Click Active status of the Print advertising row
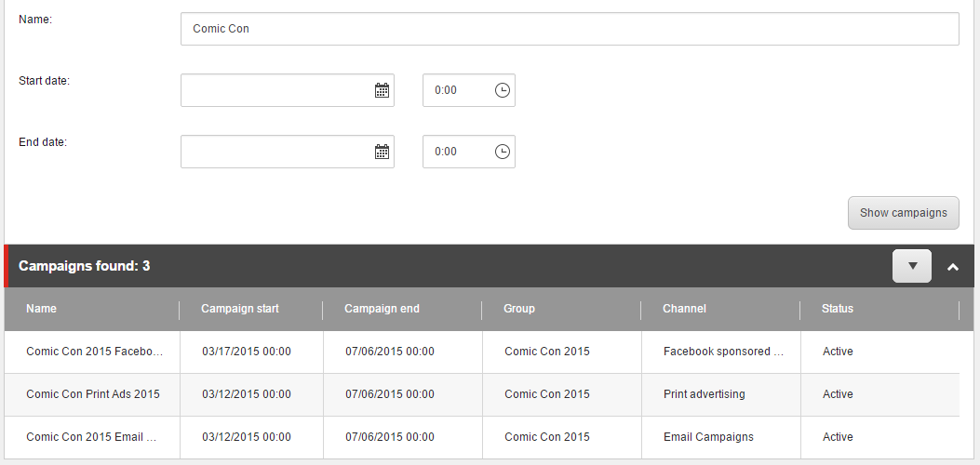 [838, 394]
